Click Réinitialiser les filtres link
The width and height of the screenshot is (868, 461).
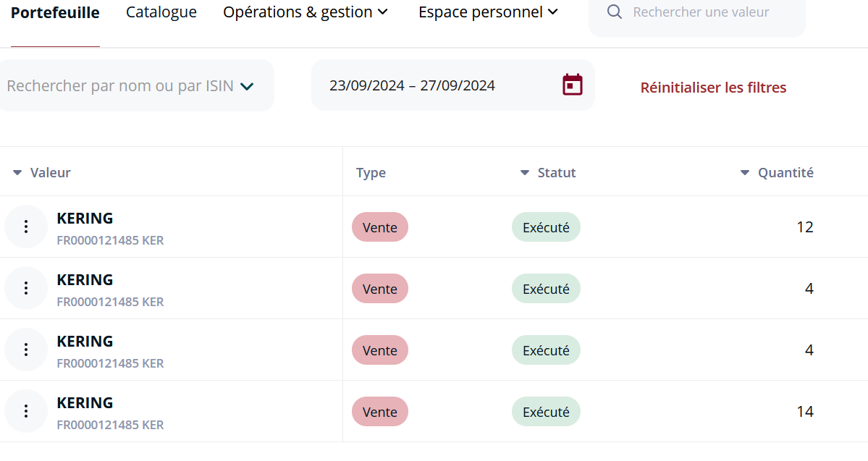[713, 88]
